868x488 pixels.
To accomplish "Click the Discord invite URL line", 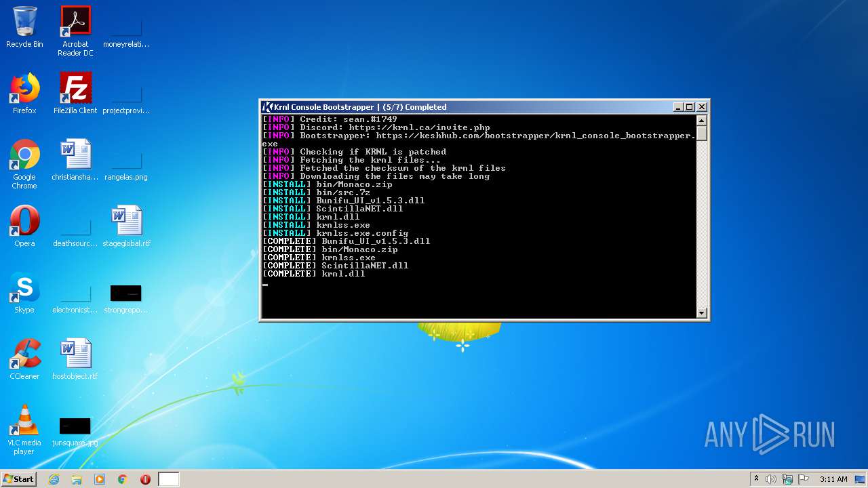I will pyautogui.click(x=376, y=127).
